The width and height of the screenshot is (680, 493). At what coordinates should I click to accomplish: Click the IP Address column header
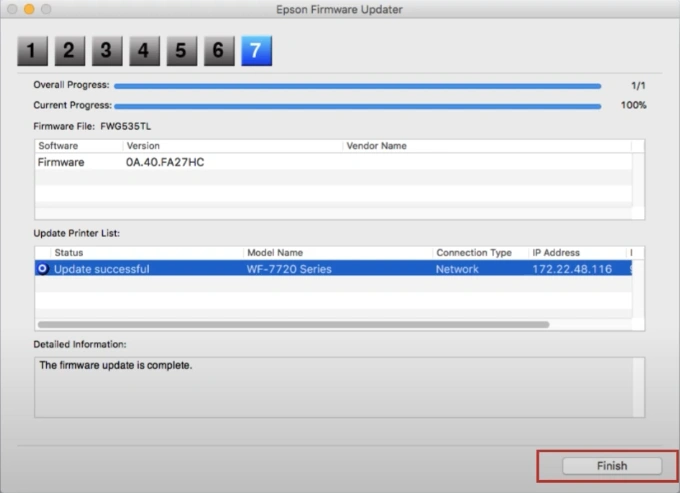556,253
